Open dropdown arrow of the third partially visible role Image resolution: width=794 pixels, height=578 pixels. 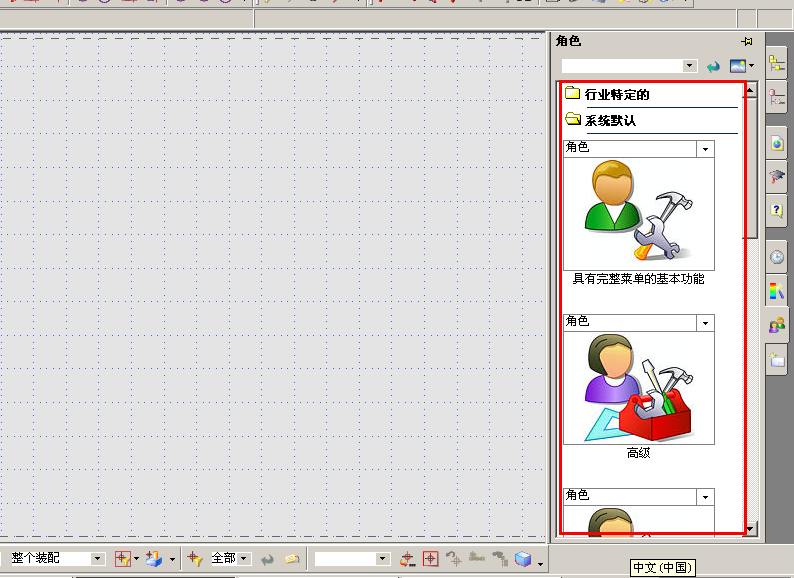[705, 497]
